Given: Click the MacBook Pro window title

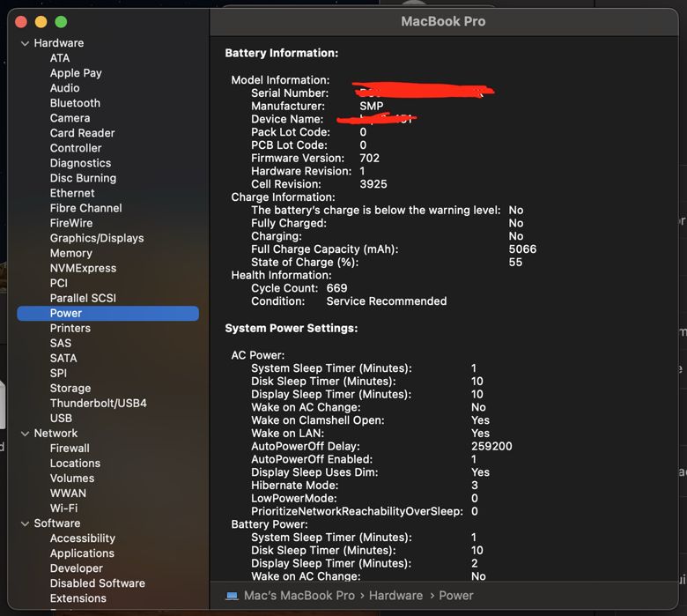Looking at the screenshot, I should point(443,21).
